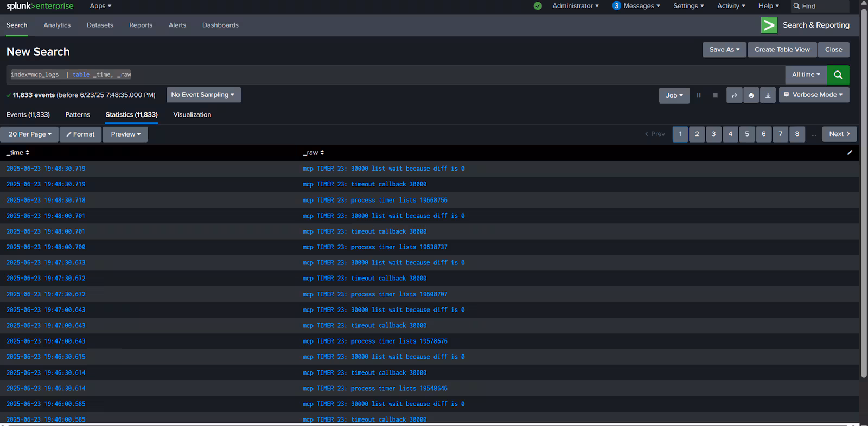Open the Dashboards navigation tab
The width and height of the screenshot is (868, 426).
[220, 25]
